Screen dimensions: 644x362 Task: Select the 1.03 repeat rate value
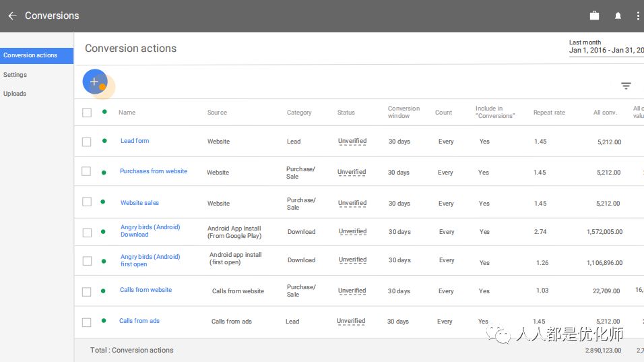click(542, 291)
